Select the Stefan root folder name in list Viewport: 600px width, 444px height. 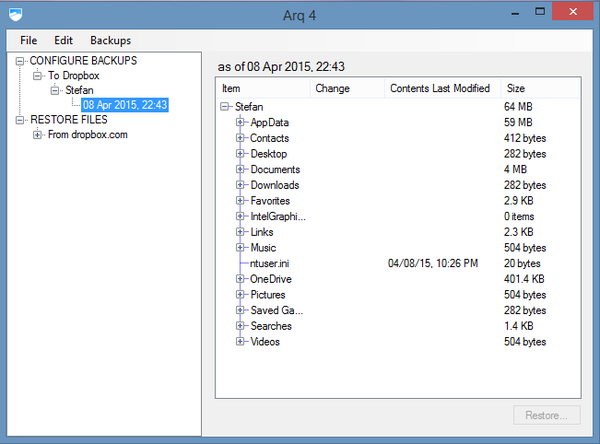click(249, 107)
